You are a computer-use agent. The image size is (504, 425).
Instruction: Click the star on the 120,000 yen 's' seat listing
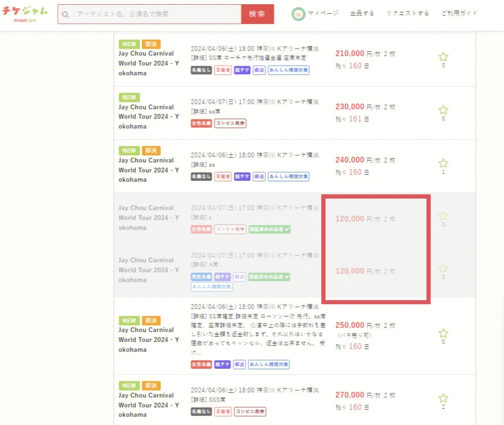click(443, 216)
